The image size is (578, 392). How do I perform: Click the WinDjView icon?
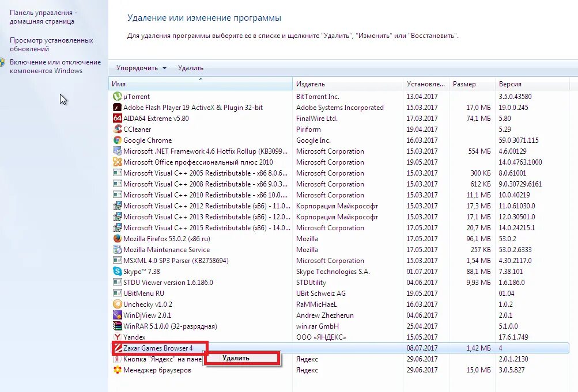(x=117, y=315)
